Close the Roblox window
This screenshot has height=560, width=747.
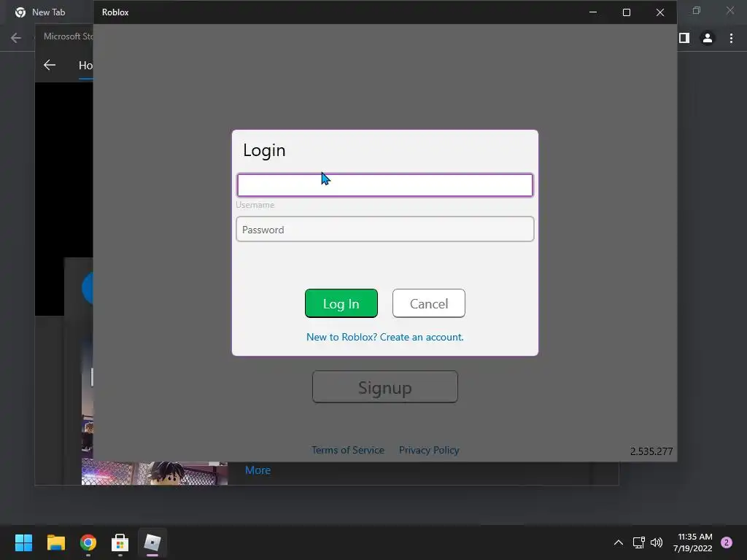pyautogui.click(x=659, y=12)
